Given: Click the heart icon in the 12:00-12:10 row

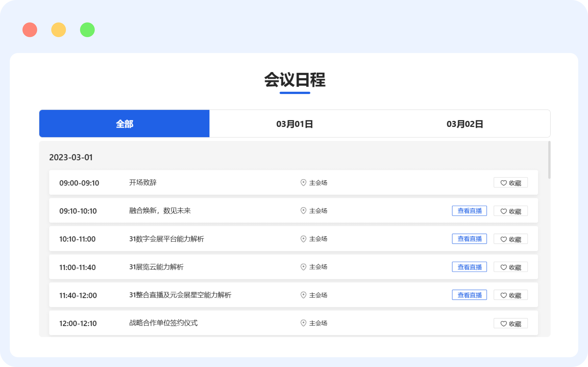Looking at the screenshot, I should point(503,324).
